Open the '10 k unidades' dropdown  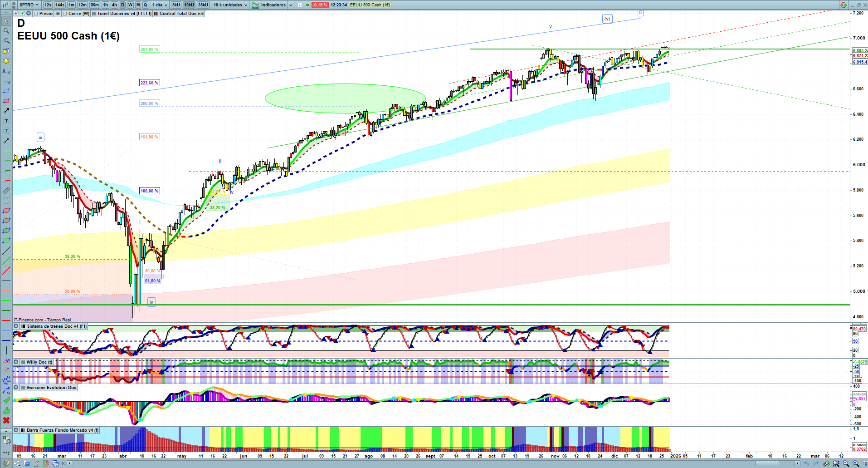[x=230, y=5]
